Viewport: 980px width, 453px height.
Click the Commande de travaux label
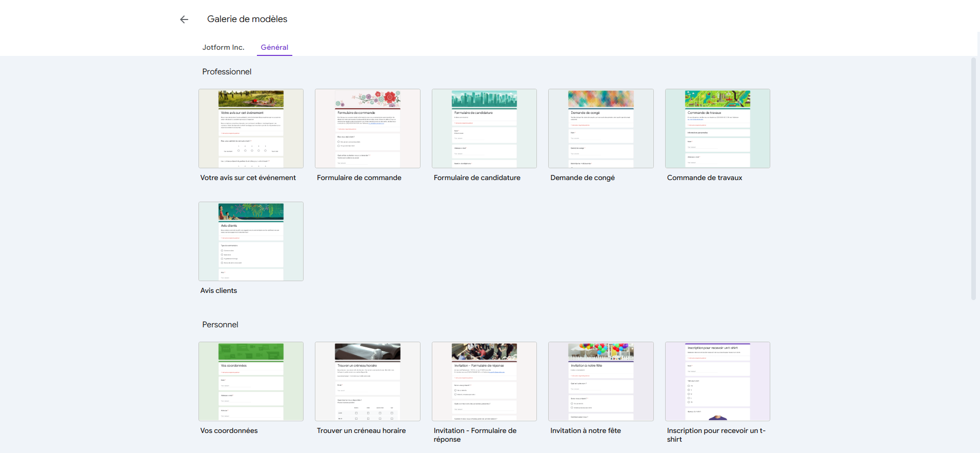[705, 178]
